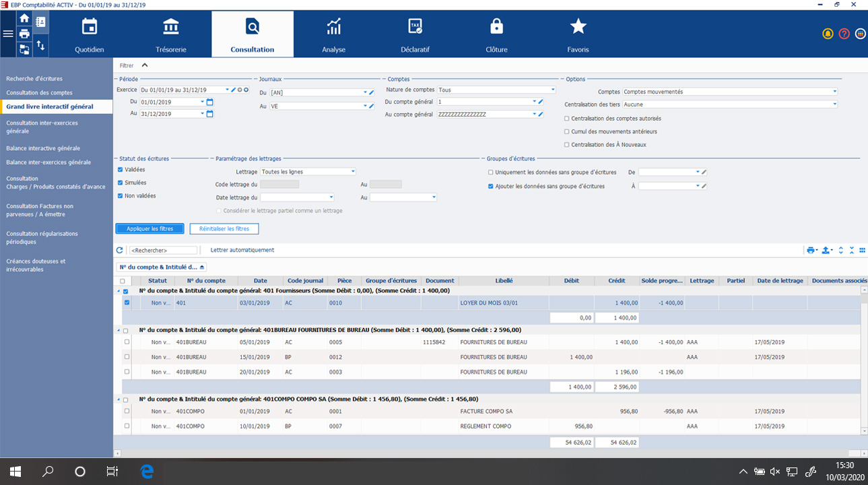Select Balance interactive générale in sidebar
Image resolution: width=868 pixels, height=485 pixels.
click(x=44, y=148)
